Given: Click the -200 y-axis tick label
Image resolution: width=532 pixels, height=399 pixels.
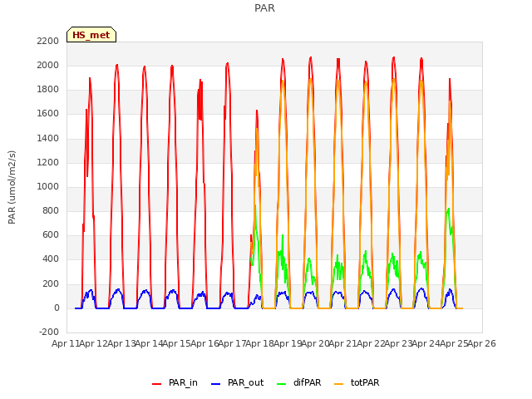Looking at the screenshot, I should click(x=49, y=332).
